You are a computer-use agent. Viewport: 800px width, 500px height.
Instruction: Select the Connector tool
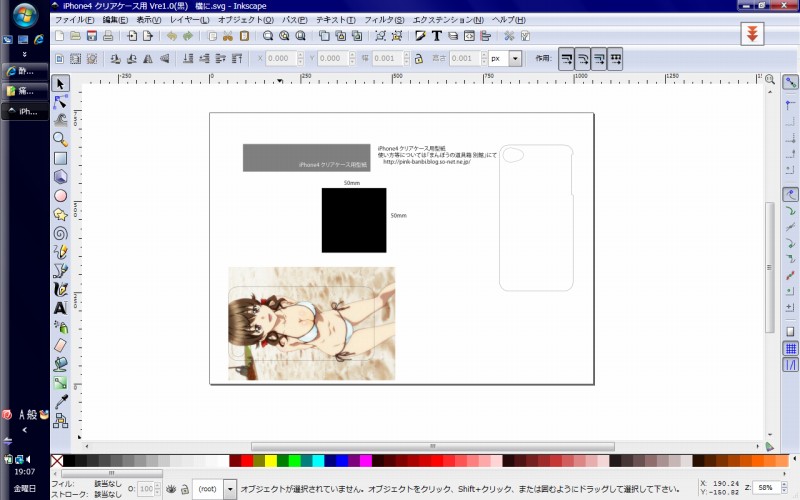click(60, 420)
